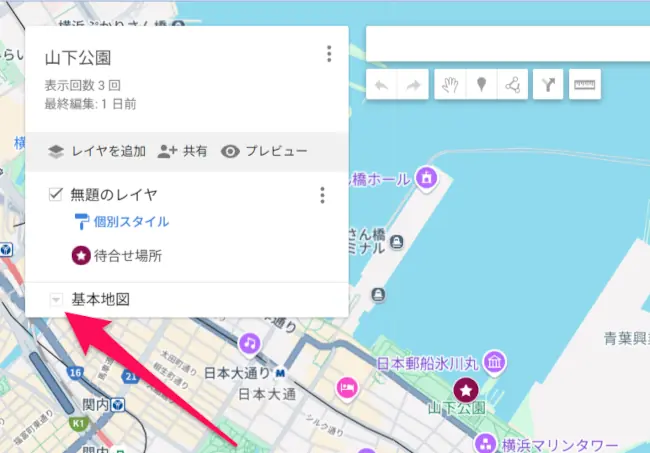
Task: Expand the 基本地図 dropdown arrow
Action: click(x=56, y=299)
